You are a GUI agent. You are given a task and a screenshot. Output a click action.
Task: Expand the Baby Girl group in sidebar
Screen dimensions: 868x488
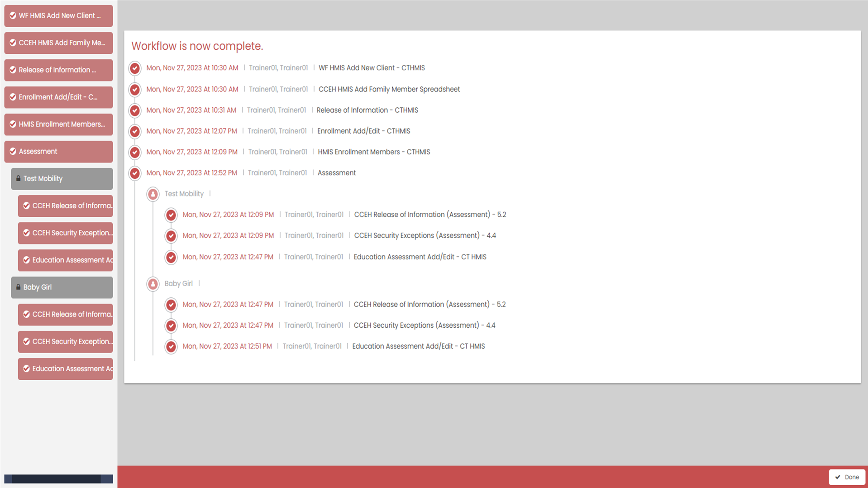click(62, 287)
